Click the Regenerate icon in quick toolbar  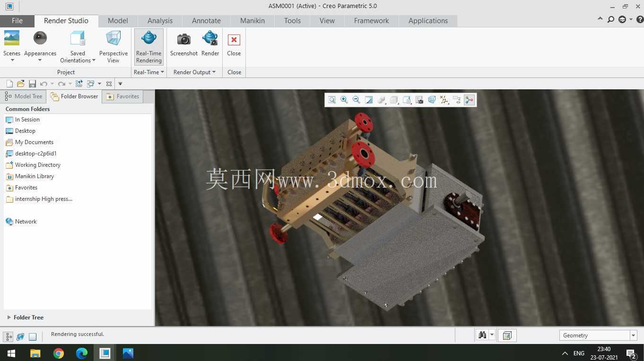point(79,84)
